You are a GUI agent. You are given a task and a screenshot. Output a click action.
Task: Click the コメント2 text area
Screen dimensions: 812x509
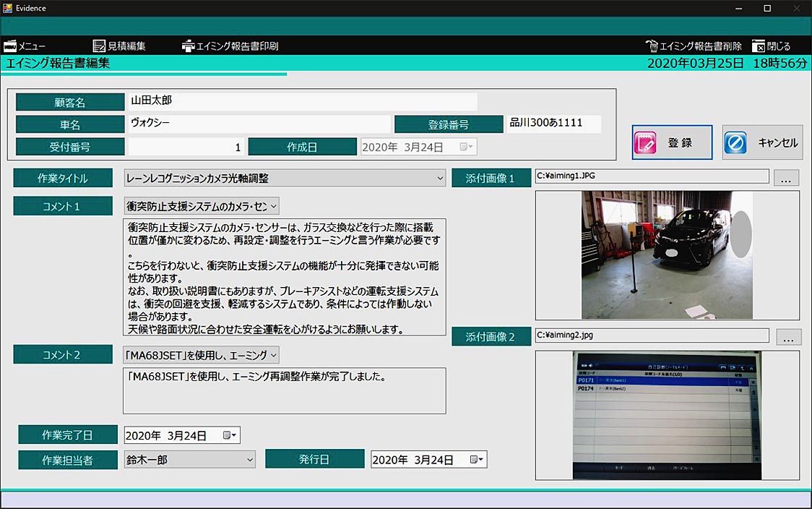pos(285,390)
